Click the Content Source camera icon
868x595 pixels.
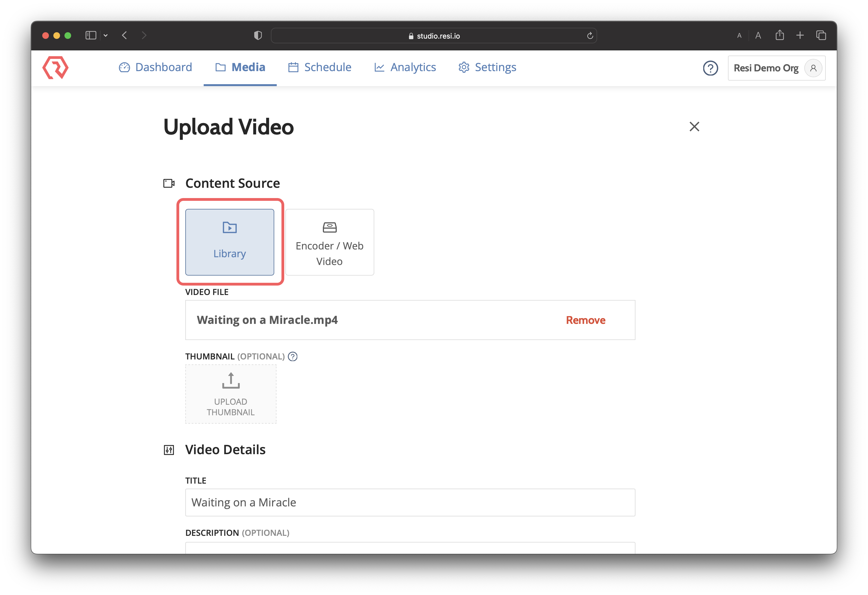point(168,183)
